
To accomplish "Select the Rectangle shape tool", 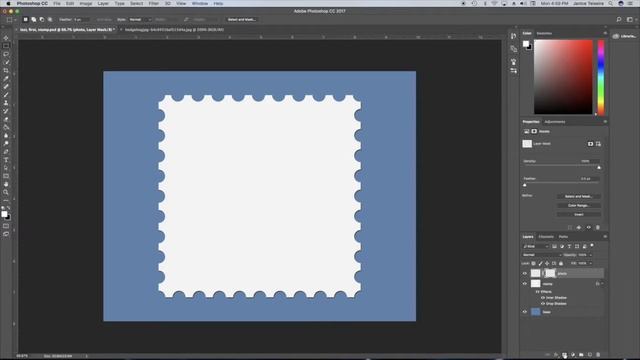I will (x=6, y=176).
